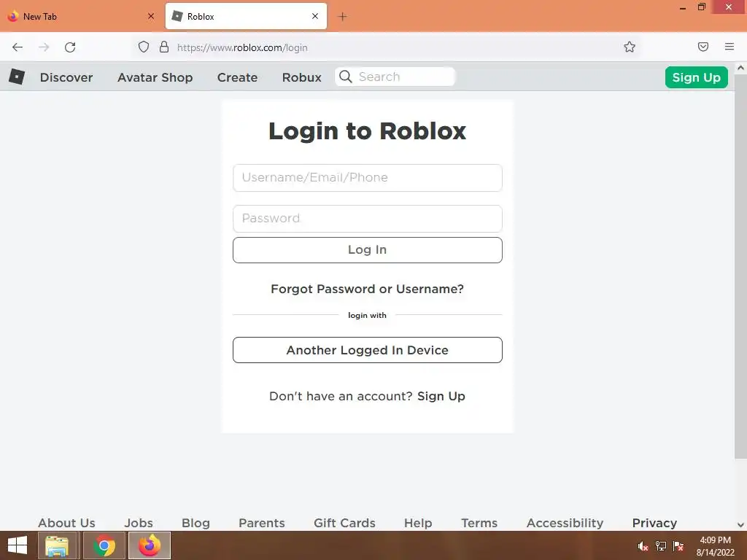Click the padlock site information icon
This screenshot has height=560, width=747.
pyautogui.click(x=164, y=47)
